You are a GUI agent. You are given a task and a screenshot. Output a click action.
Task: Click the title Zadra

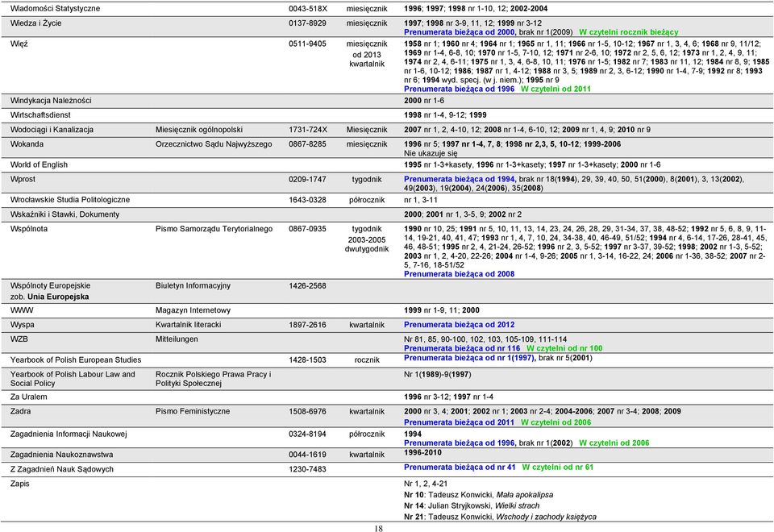(20, 411)
